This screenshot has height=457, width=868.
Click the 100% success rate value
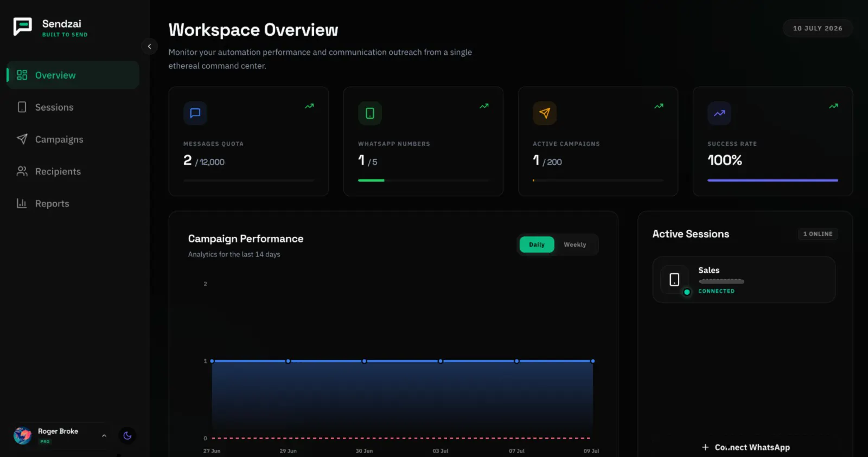(x=725, y=160)
